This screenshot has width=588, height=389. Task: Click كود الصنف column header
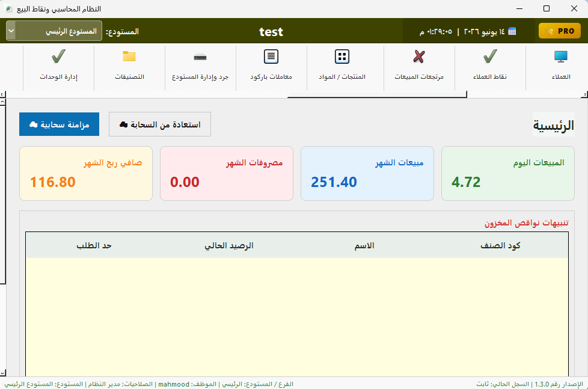point(500,245)
